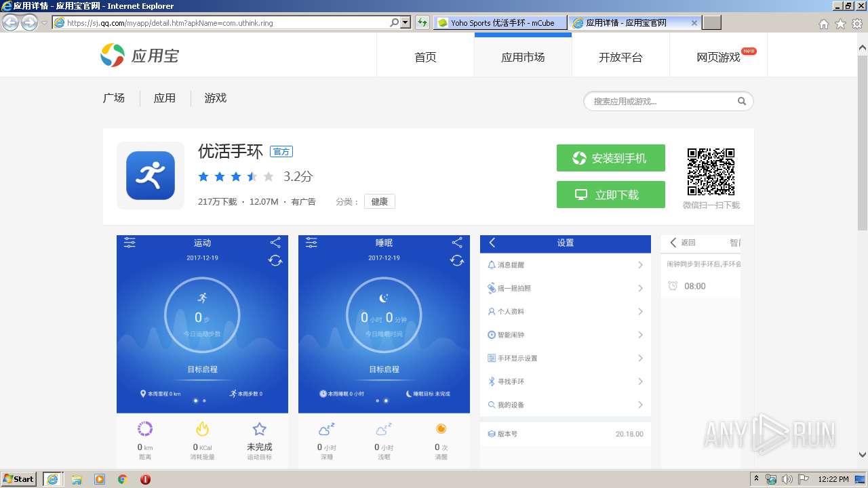Image resolution: width=868 pixels, height=488 pixels.
Task: Open a new blank tab
Action: coord(712,22)
